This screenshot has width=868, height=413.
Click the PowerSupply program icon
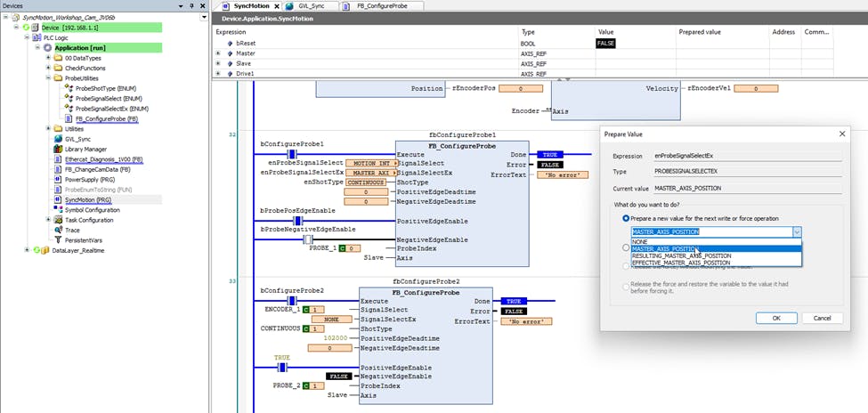[58, 179]
